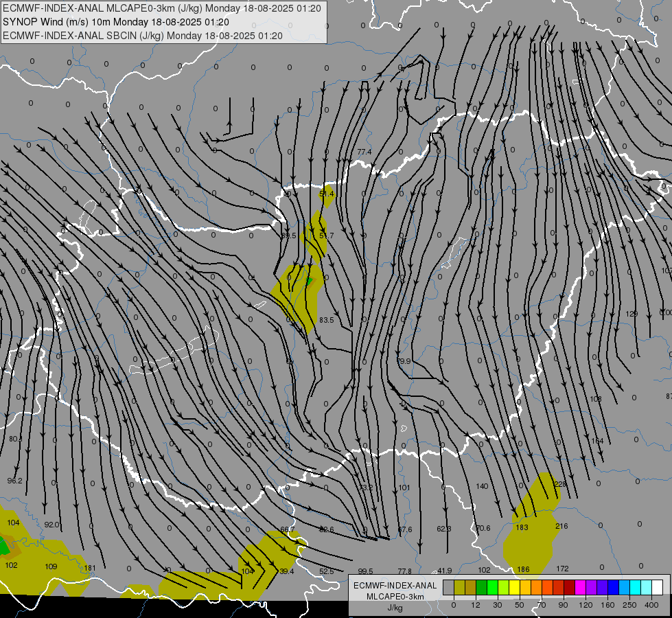Click the map value 79.9
Viewport: 672px width, 618px height.
404,361
